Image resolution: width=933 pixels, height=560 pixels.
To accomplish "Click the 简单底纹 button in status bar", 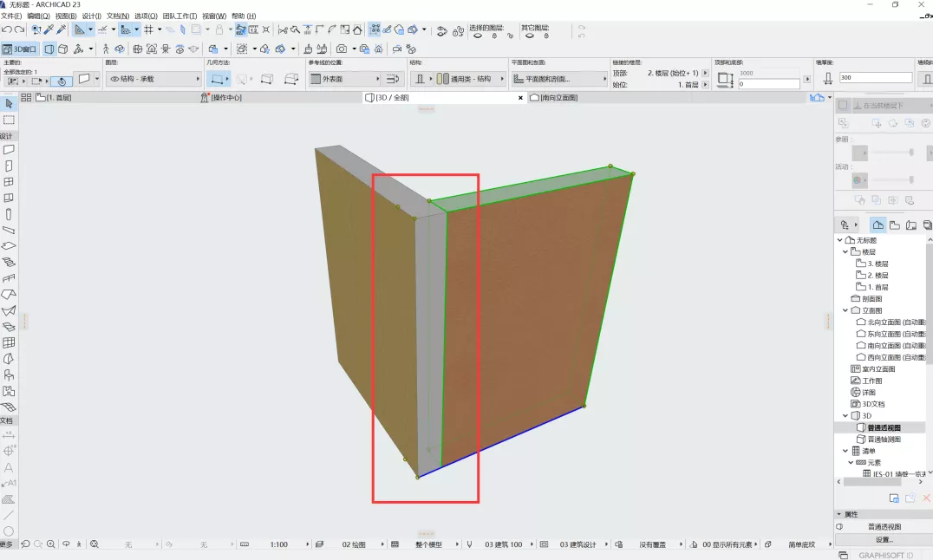I will point(801,544).
